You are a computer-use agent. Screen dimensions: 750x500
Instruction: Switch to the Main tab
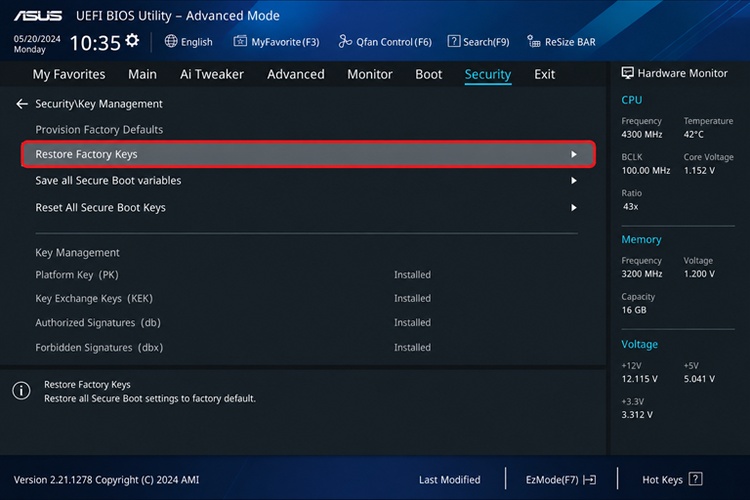click(x=142, y=74)
